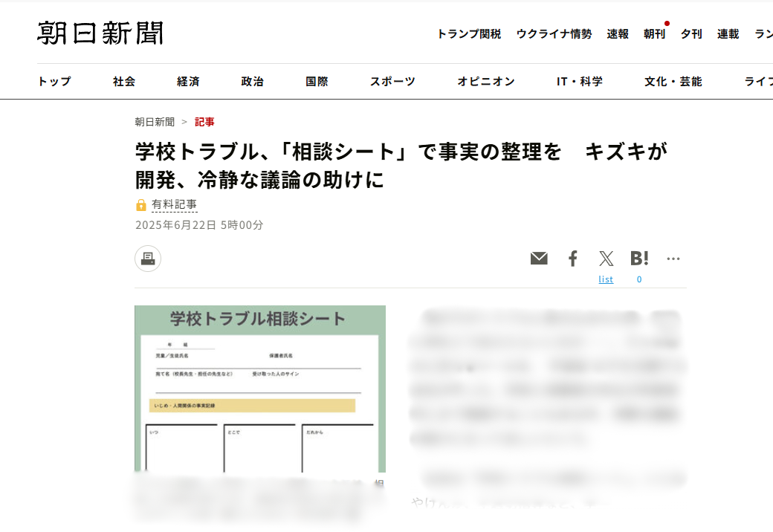Select トップ in navigation bar
The height and width of the screenshot is (532, 773).
[x=54, y=81]
